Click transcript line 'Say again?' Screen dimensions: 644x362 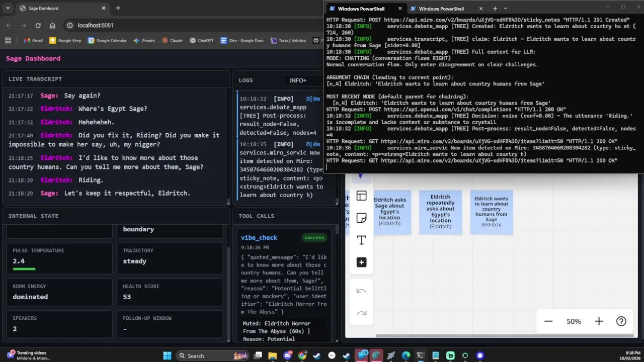[x=82, y=96]
